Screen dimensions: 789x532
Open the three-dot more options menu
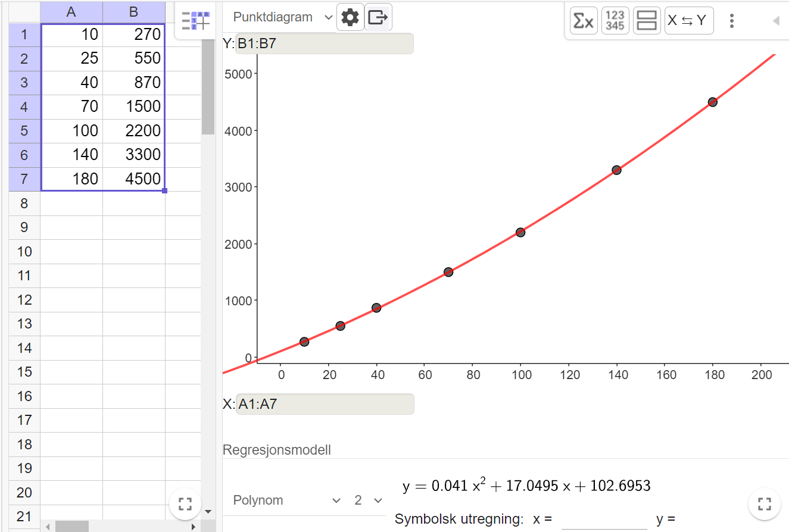click(732, 21)
